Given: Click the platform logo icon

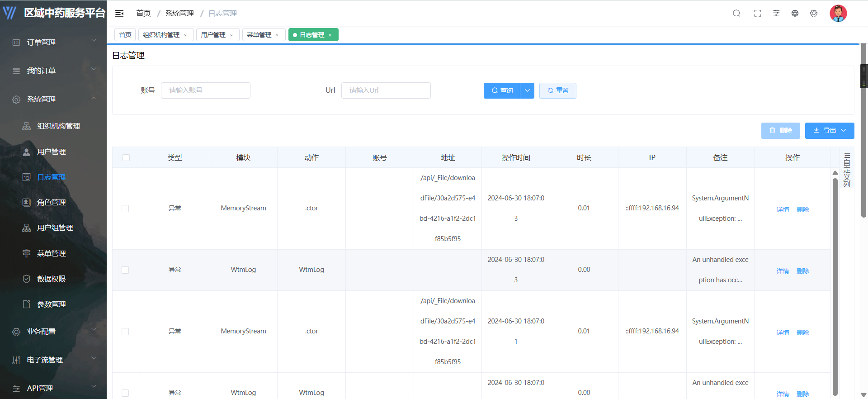Looking at the screenshot, I should (9, 13).
